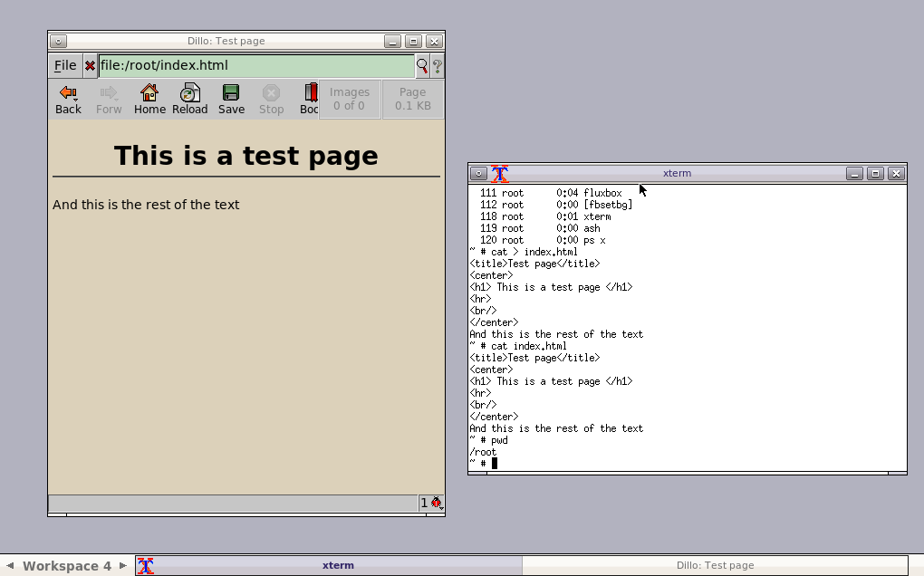
Task: Click the URL field showing file:/root/index.html
Action: point(256,65)
